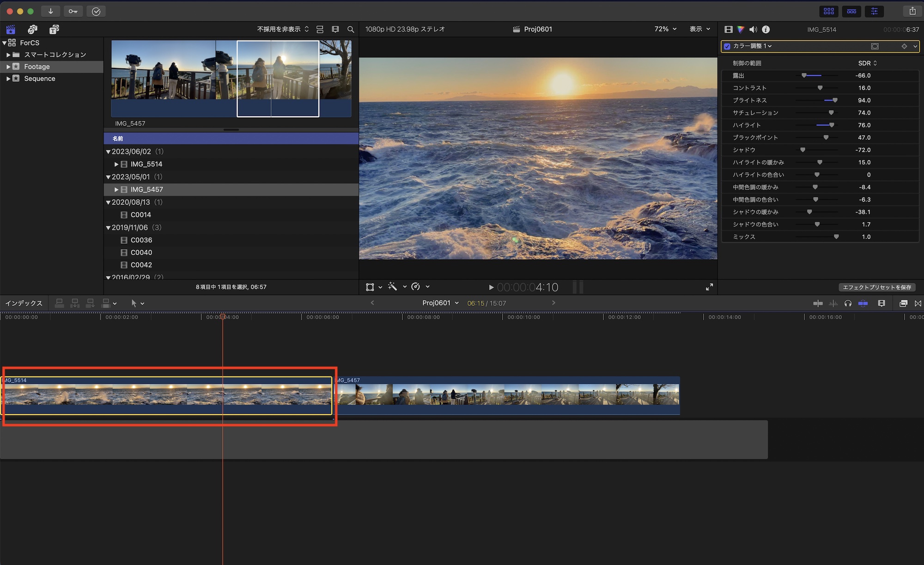
Task: Click the エフェクトプリセットを保存 button
Action: click(x=876, y=287)
